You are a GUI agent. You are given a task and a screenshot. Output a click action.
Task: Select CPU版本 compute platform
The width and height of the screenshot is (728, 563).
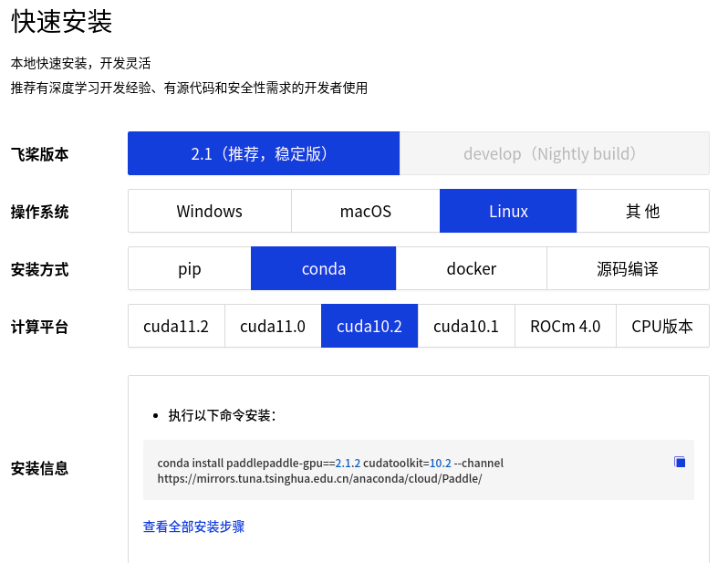coord(662,326)
